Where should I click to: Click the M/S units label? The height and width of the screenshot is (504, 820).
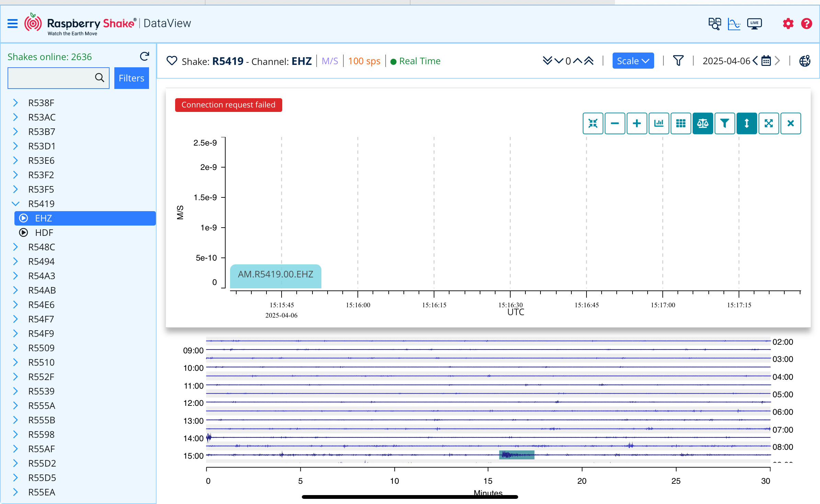(330, 61)
